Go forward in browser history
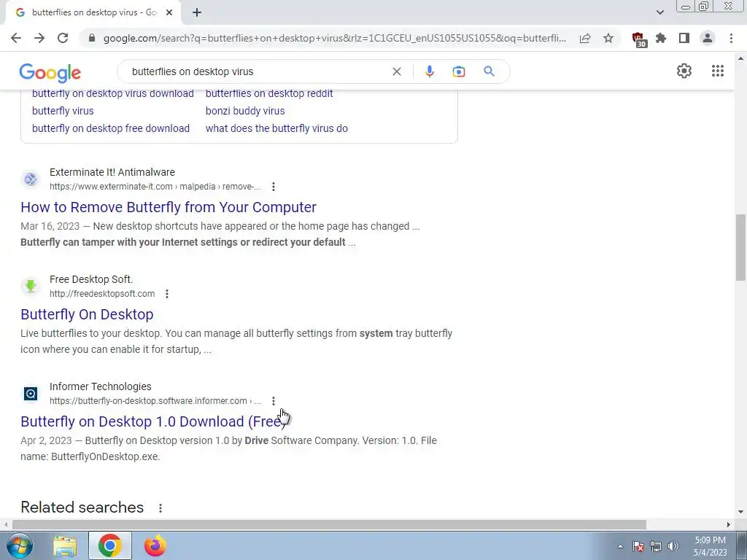 pyautogui.click(x=39, y=38)
